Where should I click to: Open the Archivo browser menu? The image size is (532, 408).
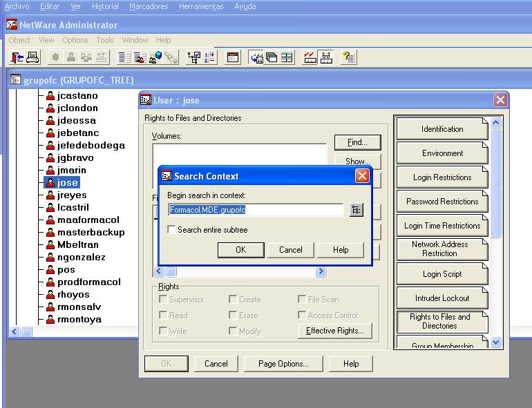pyautogui.click(x=17, y=6)
